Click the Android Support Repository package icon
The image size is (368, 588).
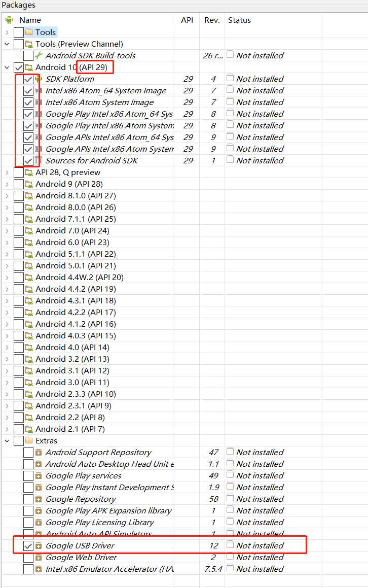pos(38,453)
